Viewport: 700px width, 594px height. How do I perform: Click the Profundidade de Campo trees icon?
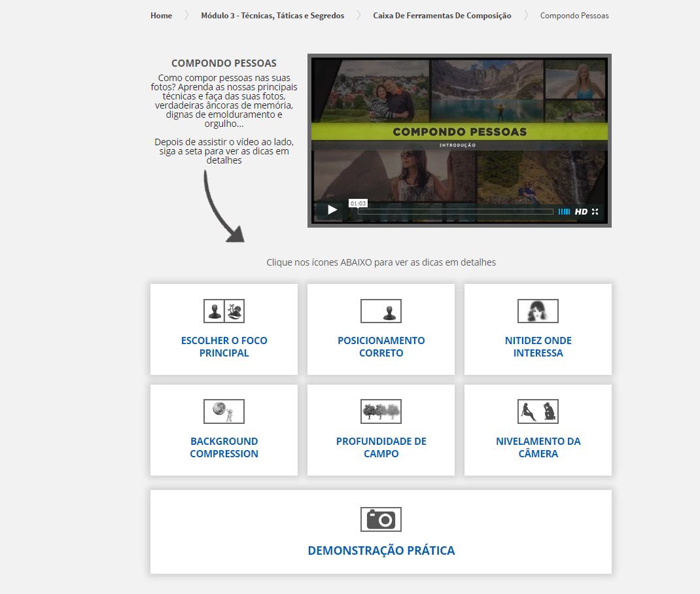[381, 411]
